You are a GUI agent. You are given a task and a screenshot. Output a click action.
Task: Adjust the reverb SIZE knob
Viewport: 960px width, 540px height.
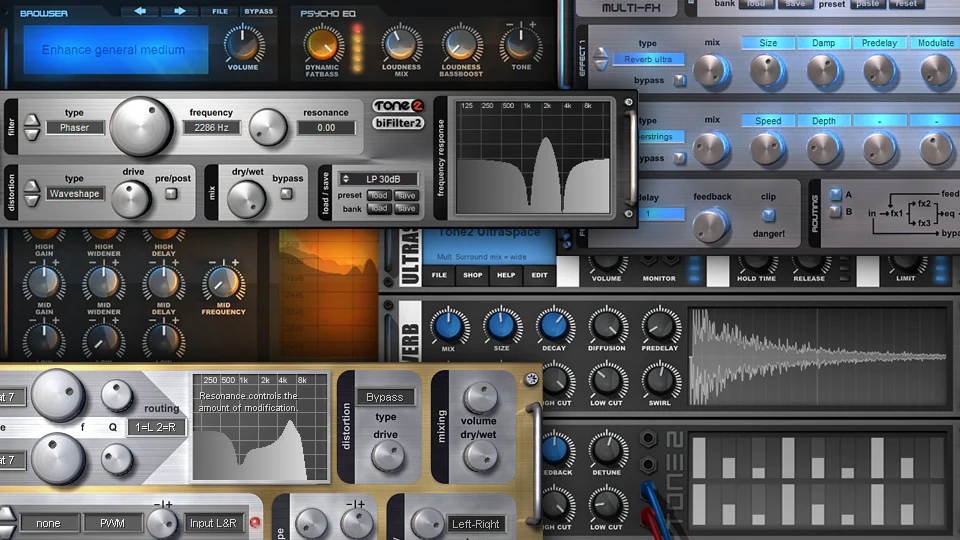pyautogui.click(x=501, y=326)
